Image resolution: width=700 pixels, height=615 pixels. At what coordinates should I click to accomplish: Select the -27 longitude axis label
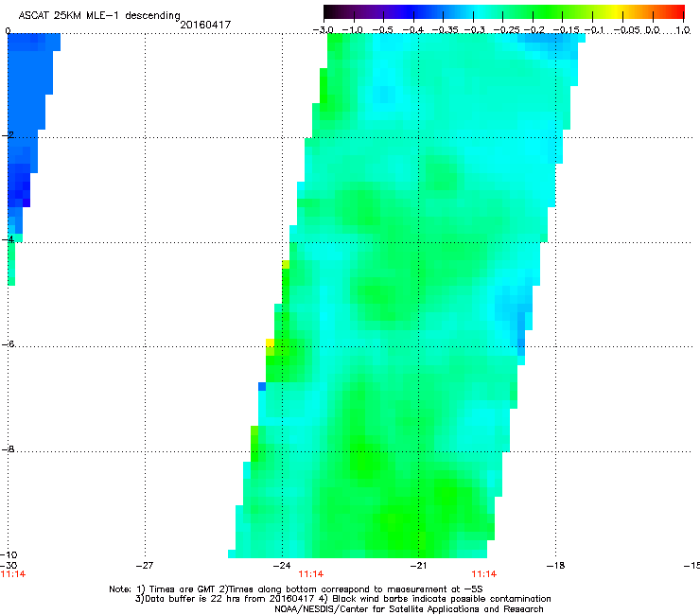point(145,566)
